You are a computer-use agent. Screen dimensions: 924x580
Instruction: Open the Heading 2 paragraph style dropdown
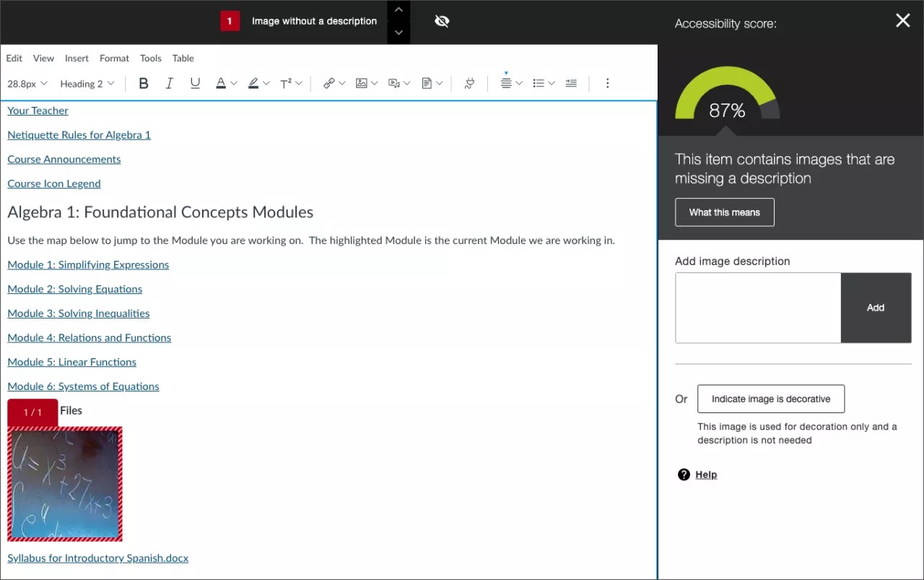87,83
